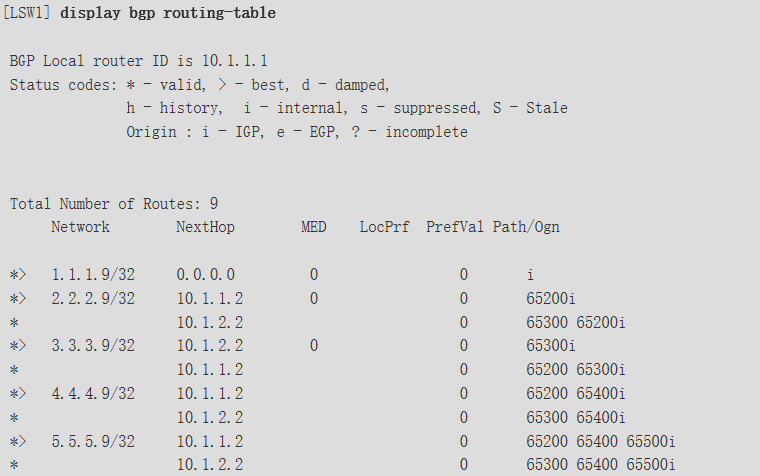
Task: Click the MED column header
Action: pos(314,227)
